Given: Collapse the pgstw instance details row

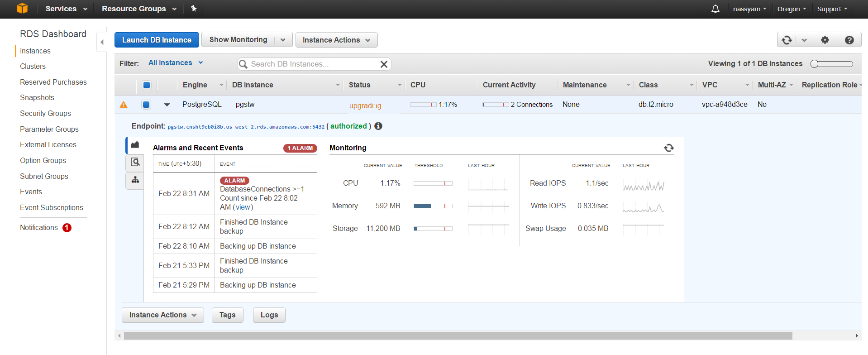Looking at the screenshot, I should click(167, 105).
